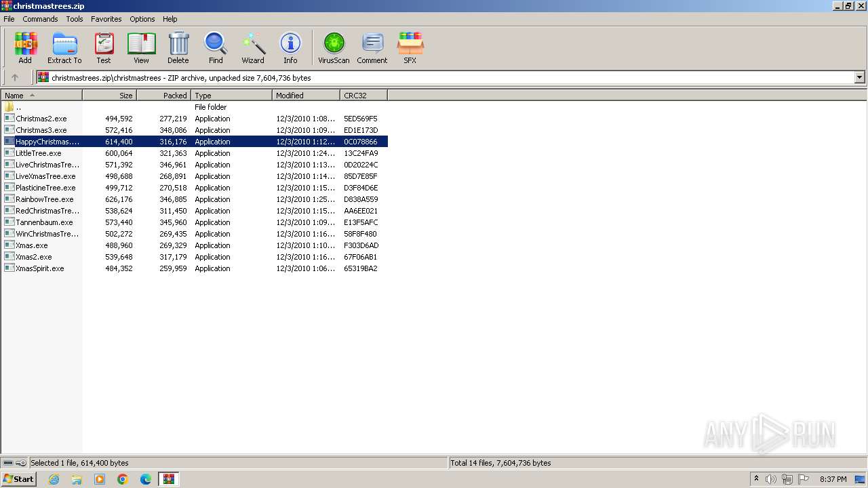Go up one folder level arrow
868x488 pixels.
(15, 77)
